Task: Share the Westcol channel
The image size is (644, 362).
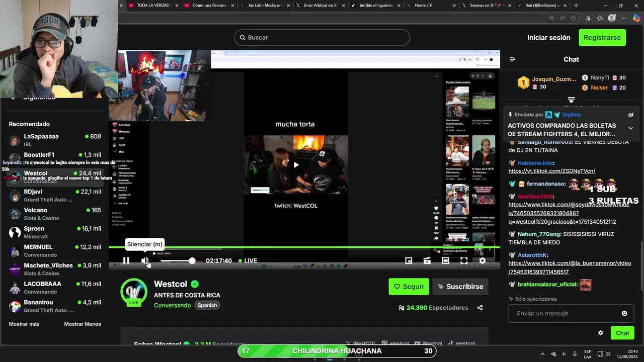Action: tap(480, 308)
